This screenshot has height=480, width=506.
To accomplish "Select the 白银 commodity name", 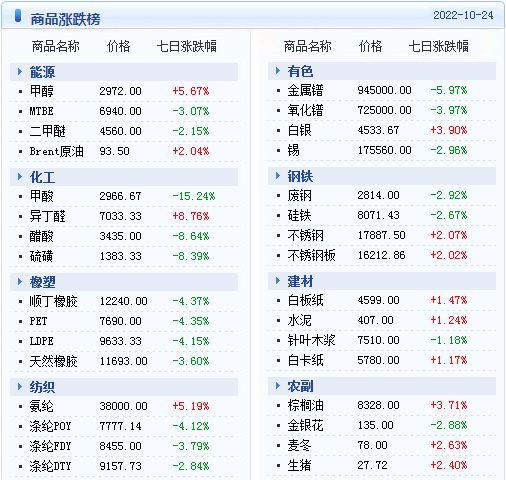I will pos(300,130).
